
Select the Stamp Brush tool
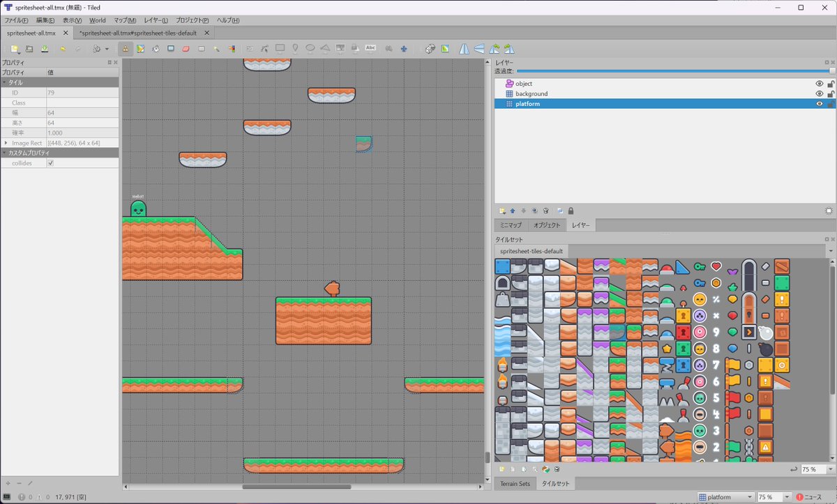pos(125,49)
